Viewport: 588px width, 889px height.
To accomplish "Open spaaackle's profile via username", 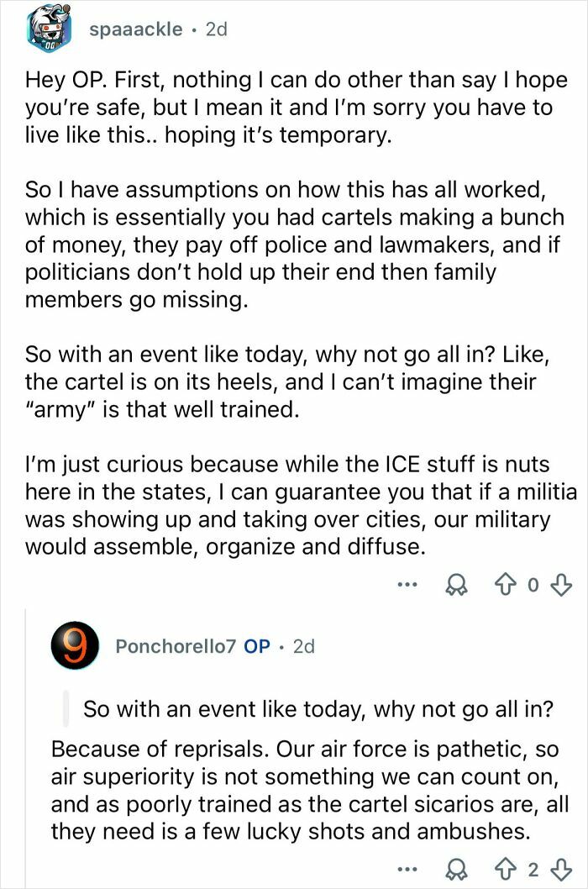I will click(x=136, y=29).
